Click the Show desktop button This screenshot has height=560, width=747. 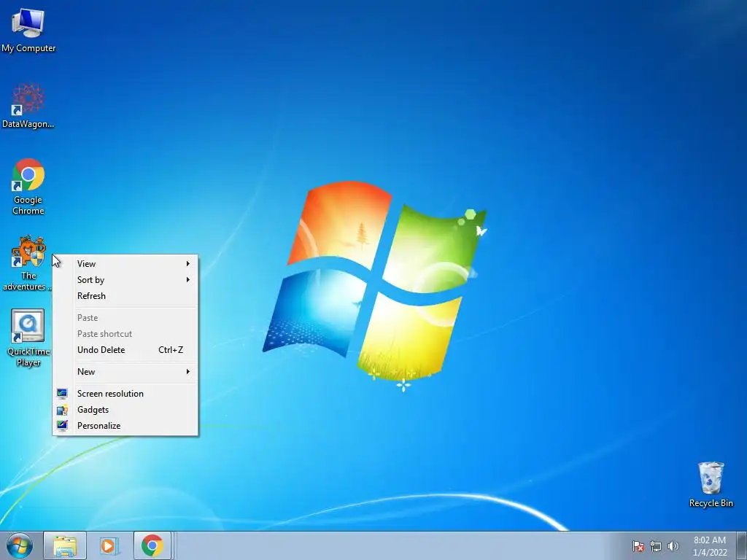[x=741, y=545]
